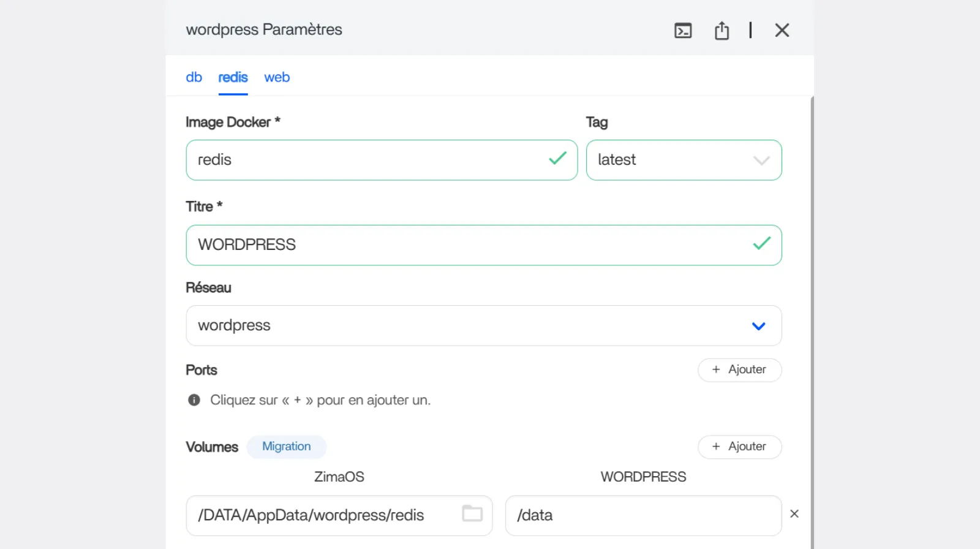Switch to the db tab
The image size is (980, 549).
click(194, 77)
